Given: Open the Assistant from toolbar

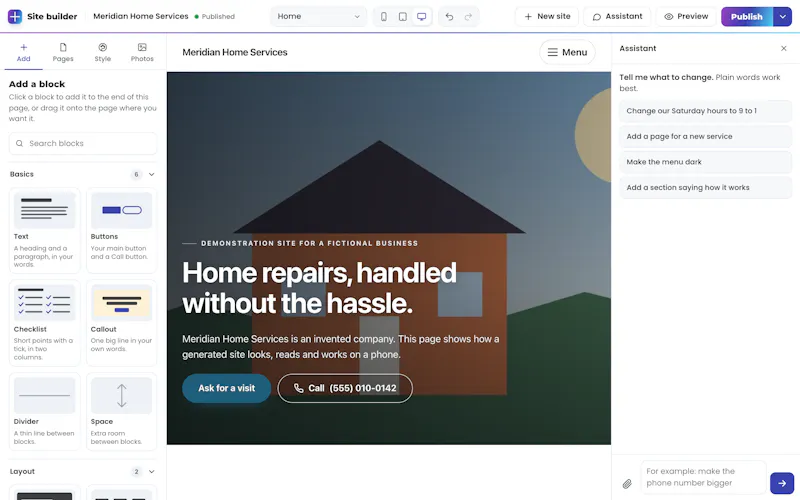Looking at the screenshot, I should (617, 16).
